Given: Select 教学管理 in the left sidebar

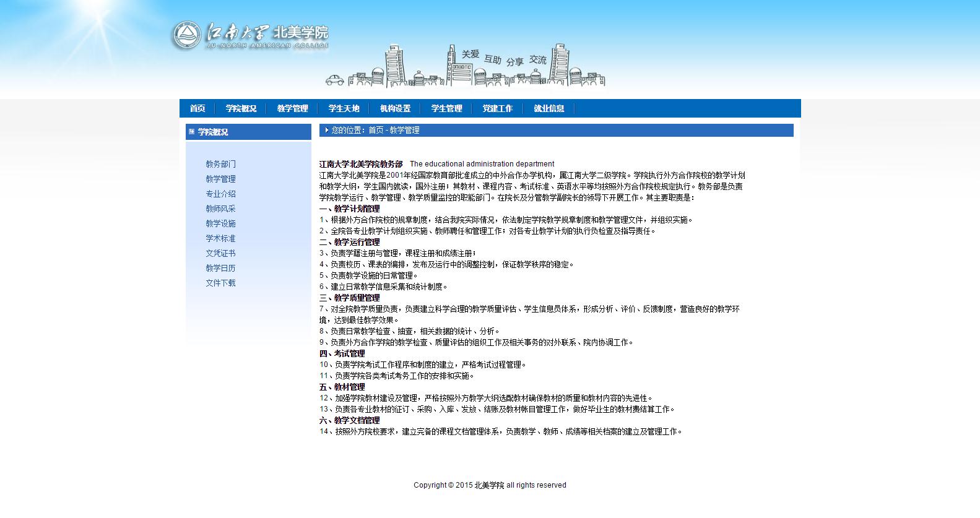Looking at the screenshot, I should click(220, 179).
